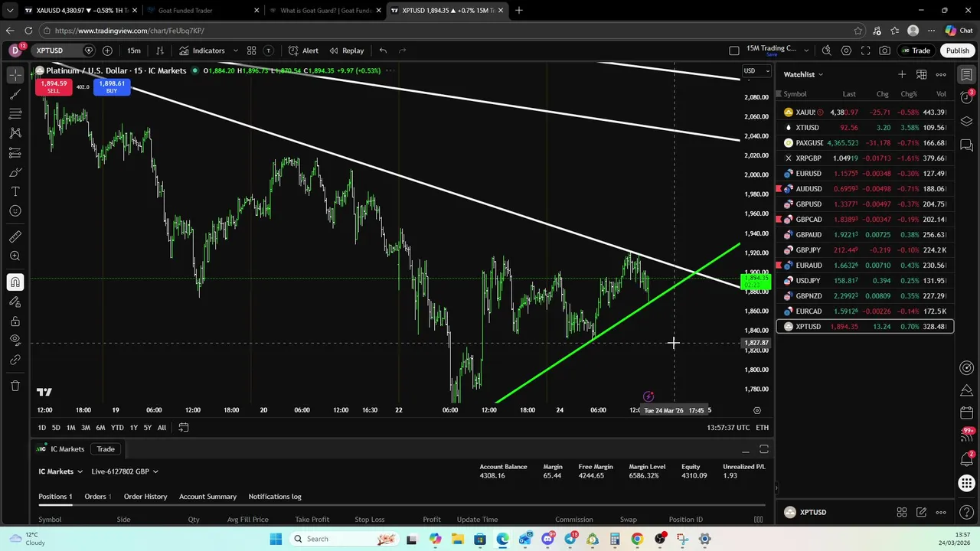Toggle hide all drawings eye icon
Viewport: 980px width, 551px height.
coord(15,340)
